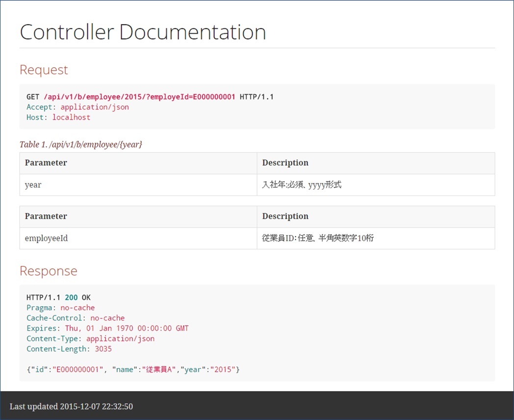Click the "Last updated" footer timestamp
Viewport: 514px width, 420px height.
72,406
